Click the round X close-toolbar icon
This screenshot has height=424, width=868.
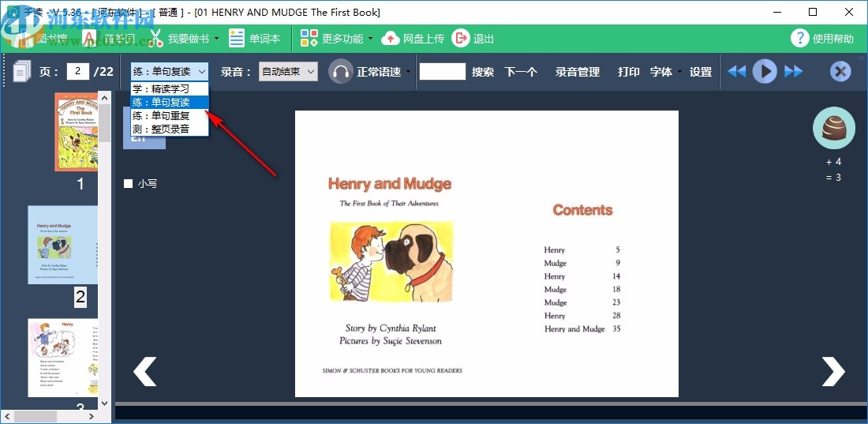[x=840, y=71]
